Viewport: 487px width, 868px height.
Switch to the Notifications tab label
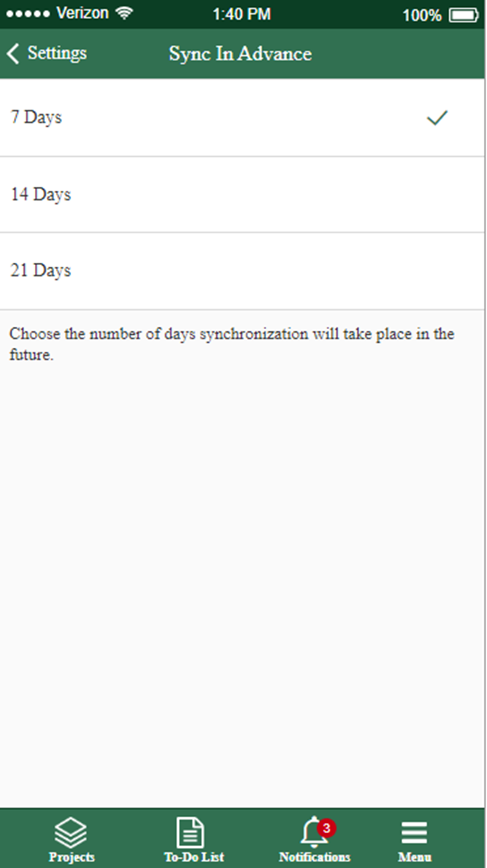314,857
